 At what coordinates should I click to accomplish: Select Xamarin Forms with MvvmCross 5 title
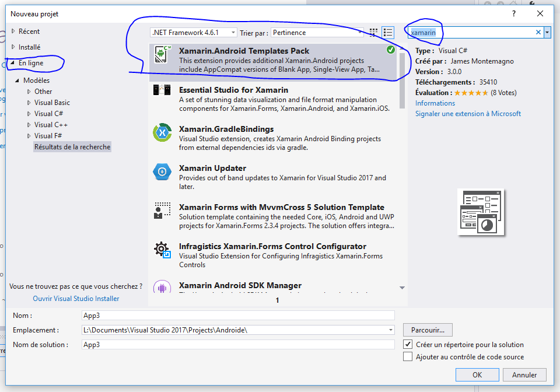281,207
